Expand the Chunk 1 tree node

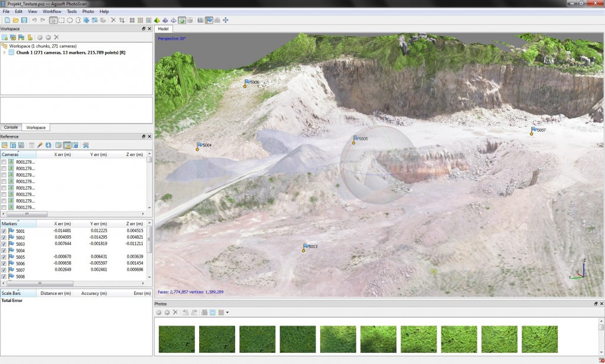(5, 53)
